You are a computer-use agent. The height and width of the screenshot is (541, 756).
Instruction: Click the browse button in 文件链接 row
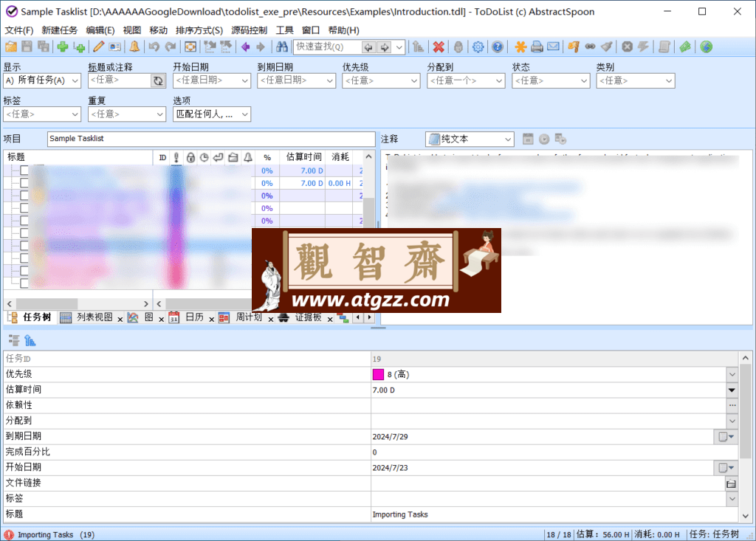pyautogui.click(x=732, y=483)
